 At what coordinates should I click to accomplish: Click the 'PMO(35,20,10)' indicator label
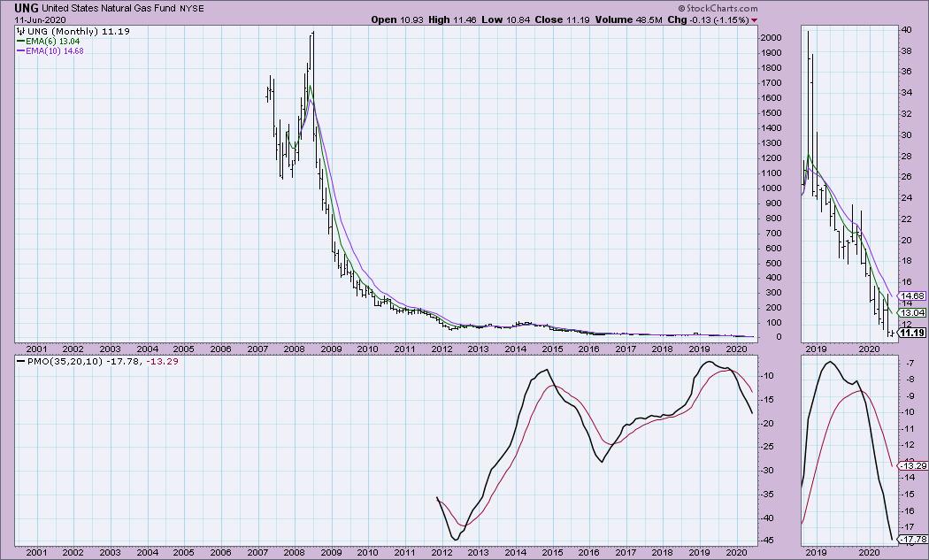click(65, 361)
